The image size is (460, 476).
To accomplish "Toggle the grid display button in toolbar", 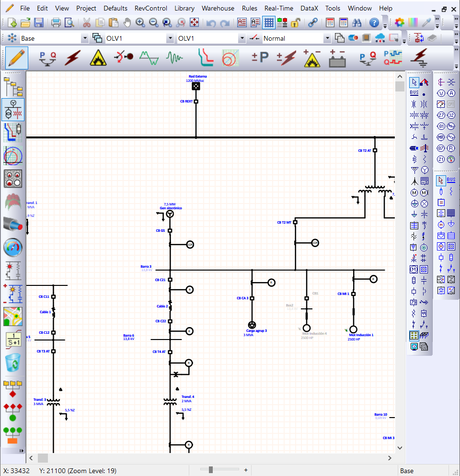I will 269,23.
